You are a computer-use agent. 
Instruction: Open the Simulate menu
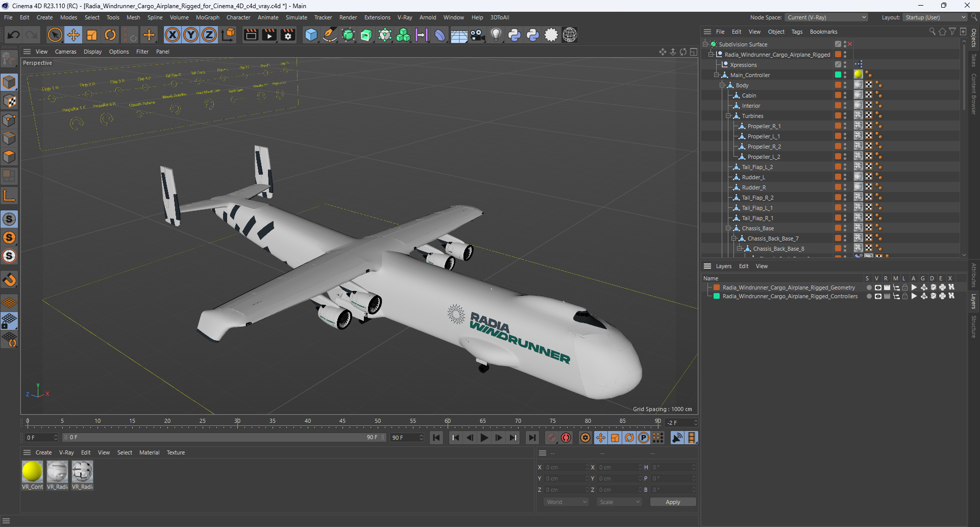pos(296,17)
